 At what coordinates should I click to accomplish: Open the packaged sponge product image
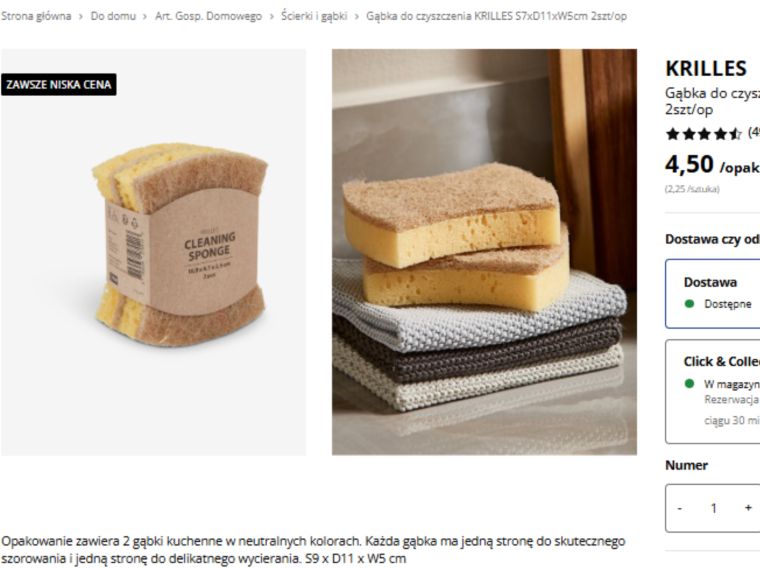click(153, 252)
